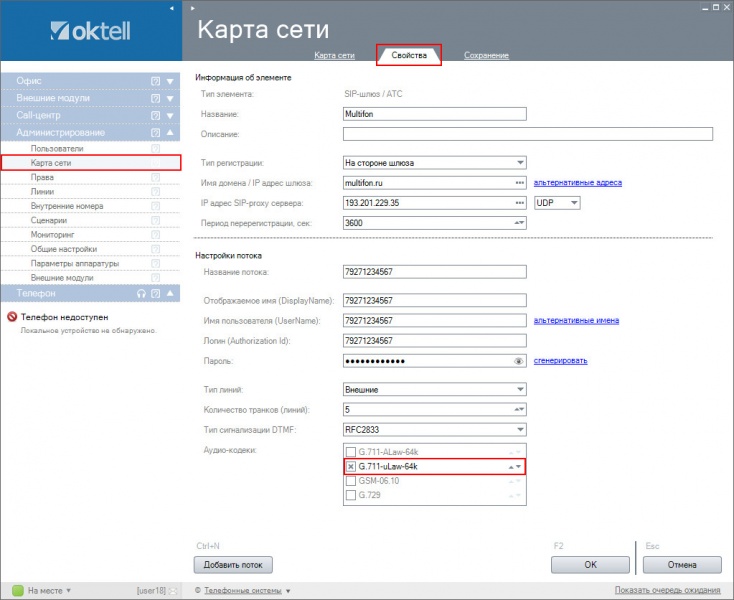734x600 pixels.
Task: Click the empty Описание input field
Action: coord(528,134)
